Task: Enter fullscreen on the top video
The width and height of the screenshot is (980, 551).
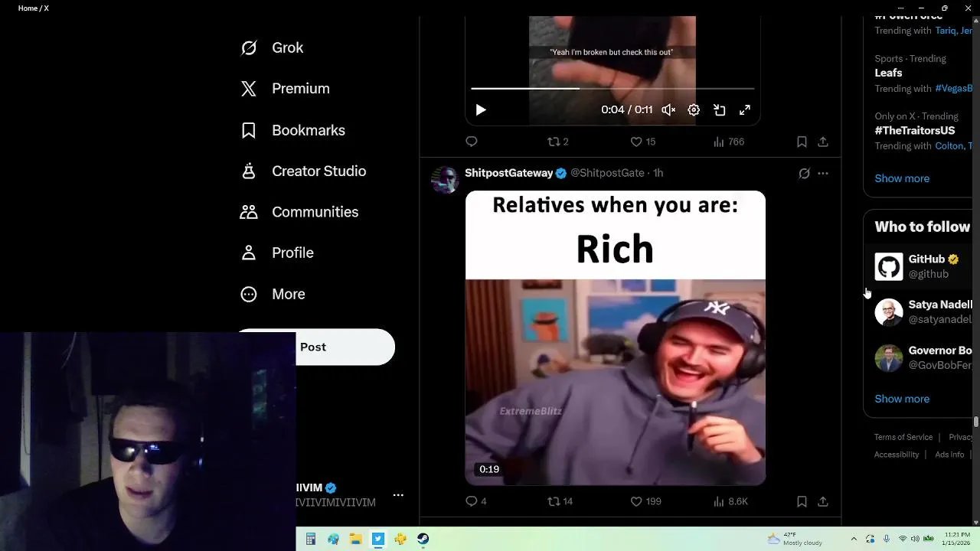Action: [745, 110]
